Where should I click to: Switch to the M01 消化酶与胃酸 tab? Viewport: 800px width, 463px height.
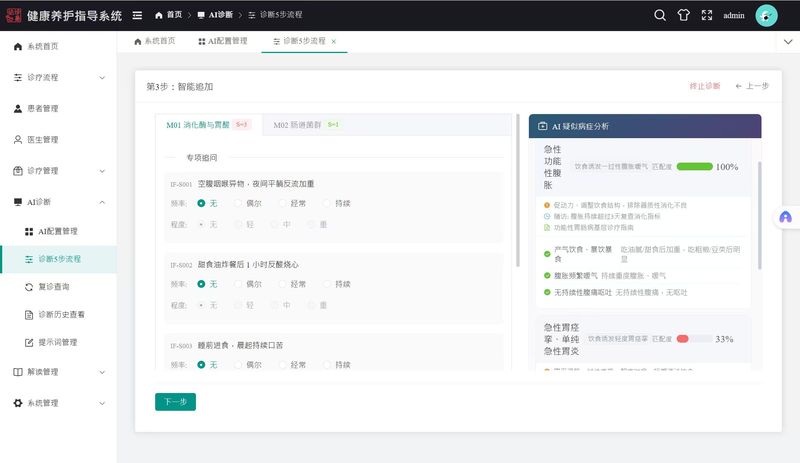tap(209, 125)
